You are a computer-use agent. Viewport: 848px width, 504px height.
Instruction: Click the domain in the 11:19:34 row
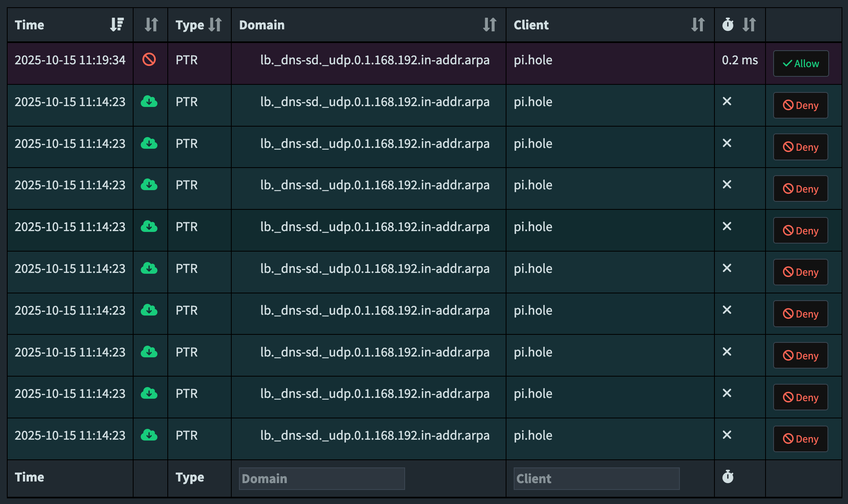click(x=375, y=60)
